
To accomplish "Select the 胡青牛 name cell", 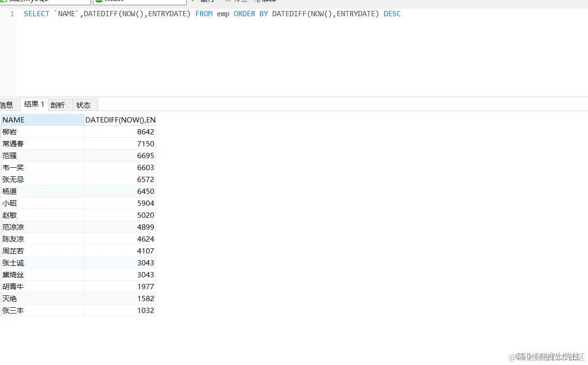I will (x=42, y=287).
